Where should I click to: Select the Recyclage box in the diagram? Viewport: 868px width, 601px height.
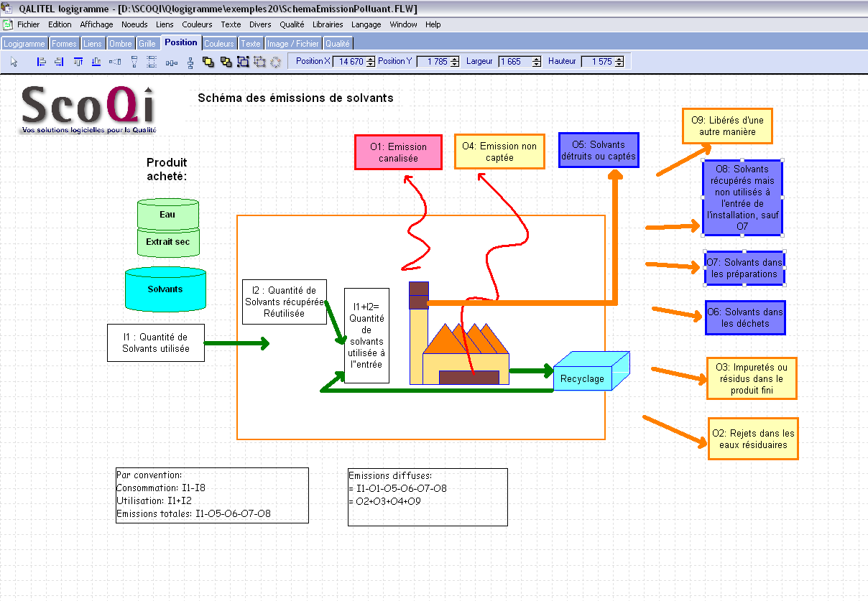[x=583, y=378]
